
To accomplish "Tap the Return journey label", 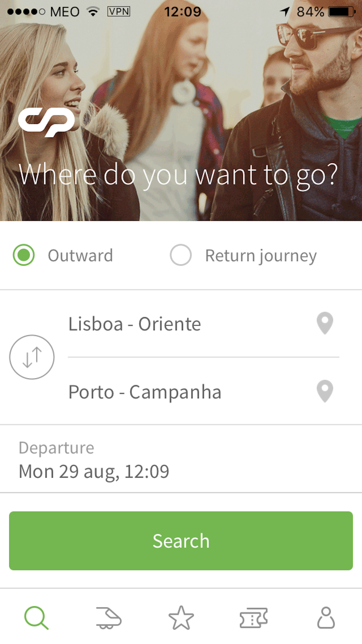I will click(x=261, y=256).
